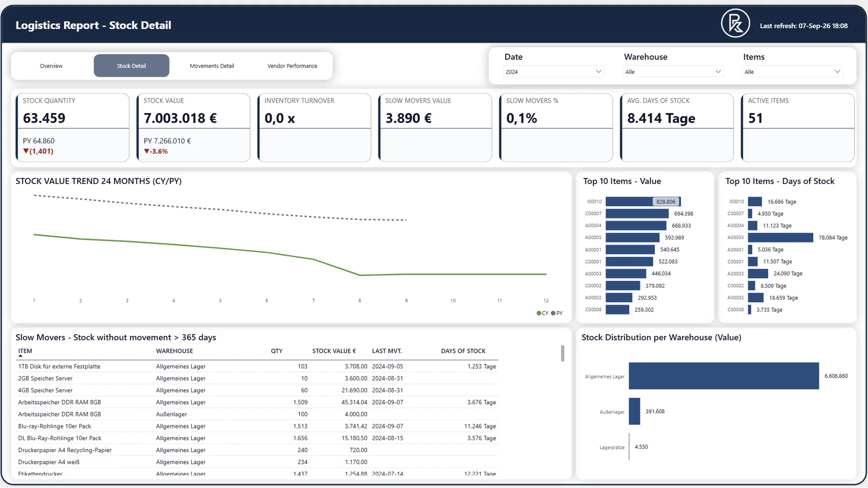Image resolution: width=868 pixels, height=488 pixels.
Task: Sort table by STOCK VALUE € header
Action: pyautogui.click(x=334, y=351)
